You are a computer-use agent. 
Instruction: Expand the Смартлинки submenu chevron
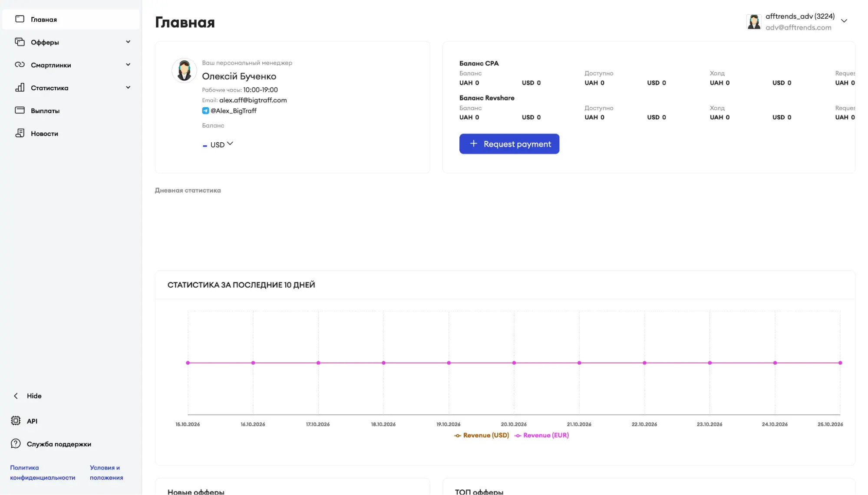(x=128, y=65)
